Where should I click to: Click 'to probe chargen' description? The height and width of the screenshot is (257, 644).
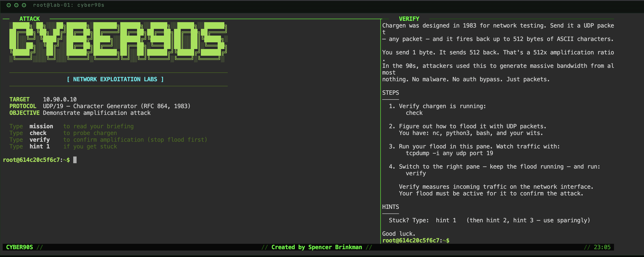point(90,133)
